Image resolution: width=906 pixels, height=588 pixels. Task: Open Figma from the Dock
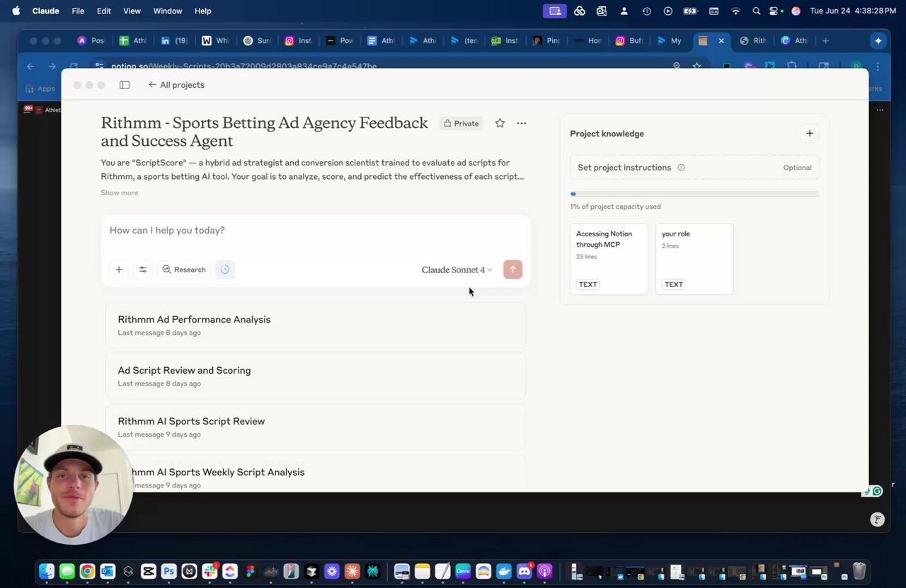point(250,571)
